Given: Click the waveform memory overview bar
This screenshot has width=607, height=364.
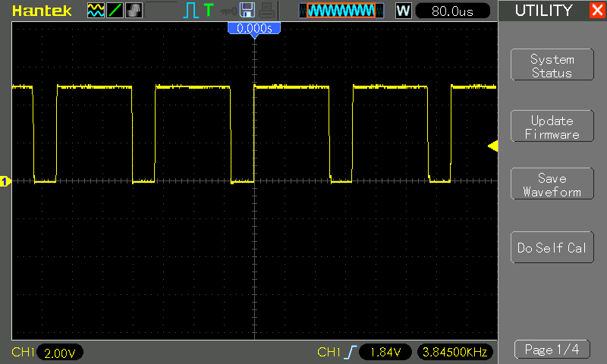Looking at the screenshot, I should coord(341,11).
